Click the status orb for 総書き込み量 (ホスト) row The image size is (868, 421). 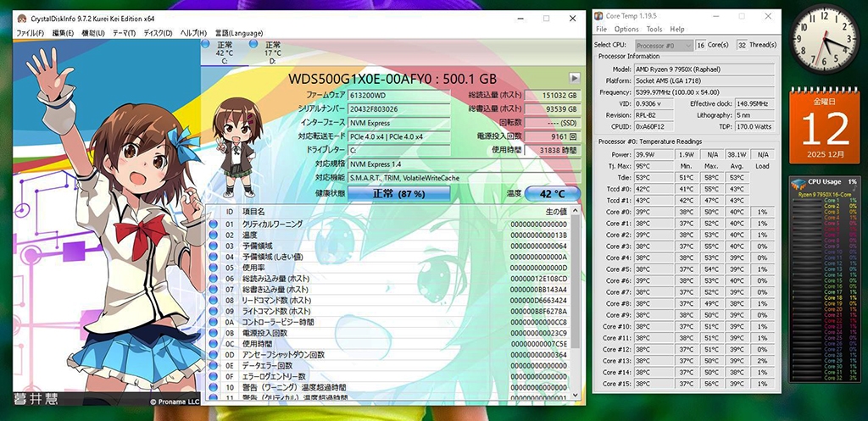pyautogui.click(x=214, y=290)
